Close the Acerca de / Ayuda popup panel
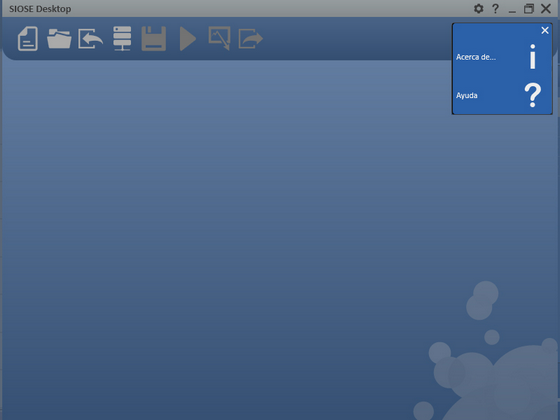This screenshot has height=420, width=560. [x=545, y=30]
